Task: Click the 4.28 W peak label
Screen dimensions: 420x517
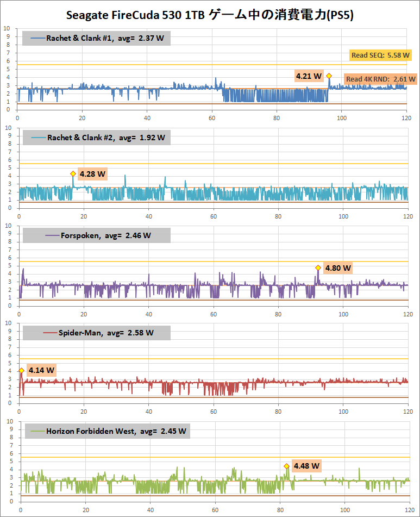Action: pyautogui.click(x=92, y=174)
